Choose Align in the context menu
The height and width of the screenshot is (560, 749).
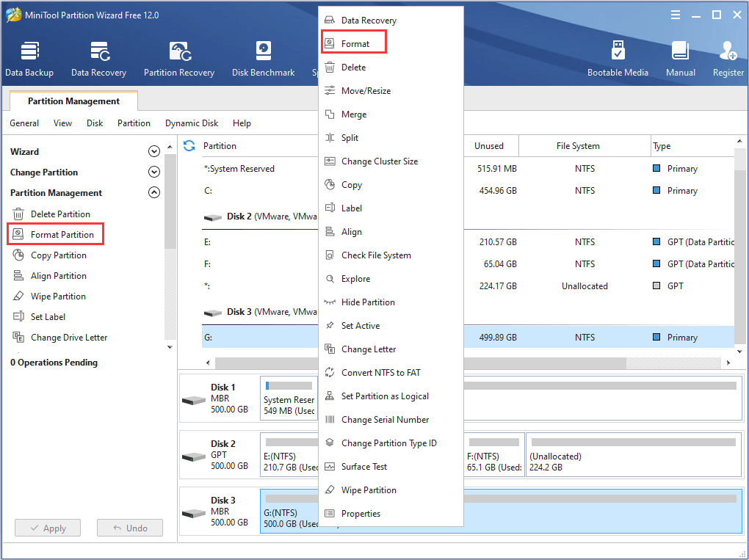point(391,231)
